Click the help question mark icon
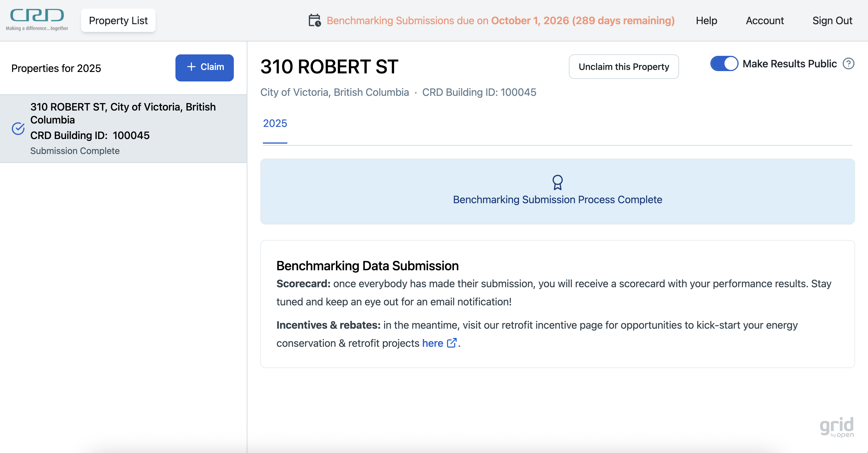Viewport: 868px width, 453px height. (x=848, y=63)
